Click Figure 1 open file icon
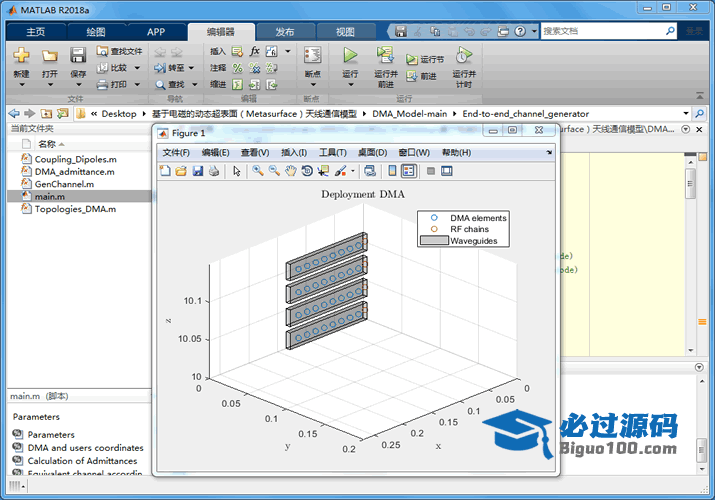The width and height of the screenshot is (715, 500). click(x=181, y=171)
